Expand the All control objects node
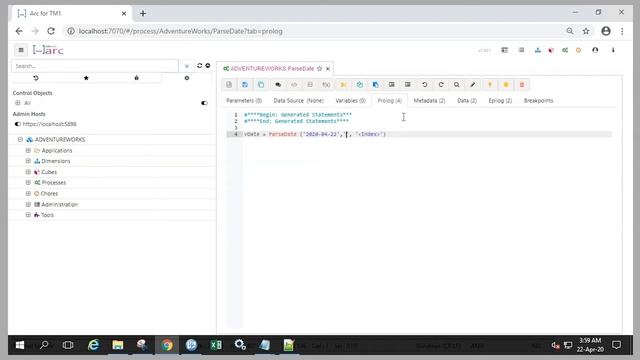 click(x=18, y=103)
